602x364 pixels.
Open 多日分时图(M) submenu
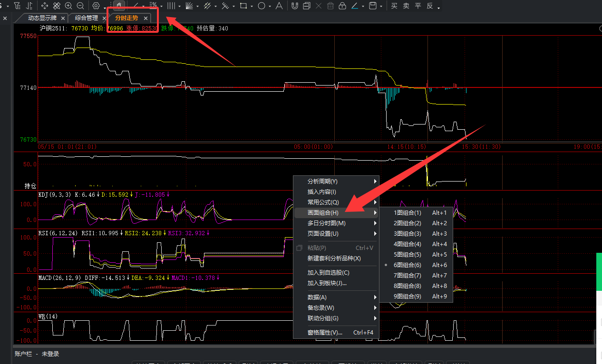tap(336, 223)
